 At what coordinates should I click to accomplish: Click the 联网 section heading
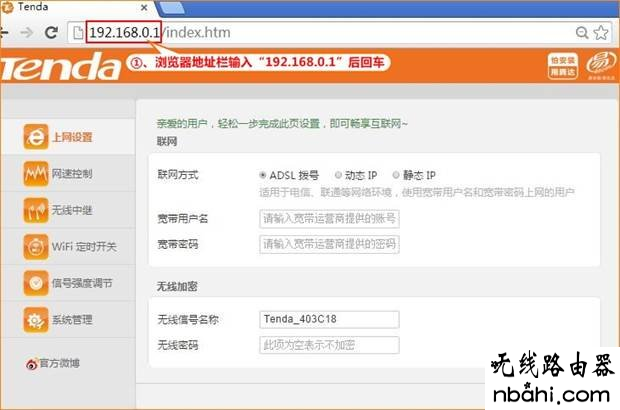[x=167, y=142]
